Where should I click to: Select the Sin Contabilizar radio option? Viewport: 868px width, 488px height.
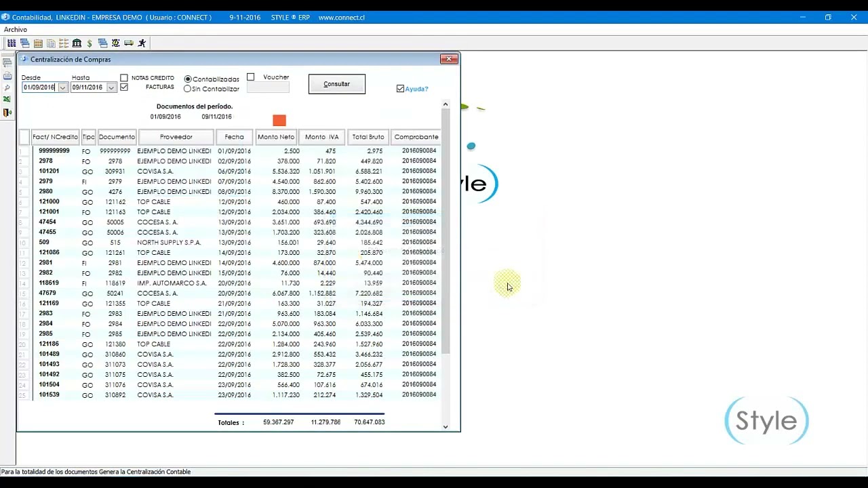coord(188,89)
